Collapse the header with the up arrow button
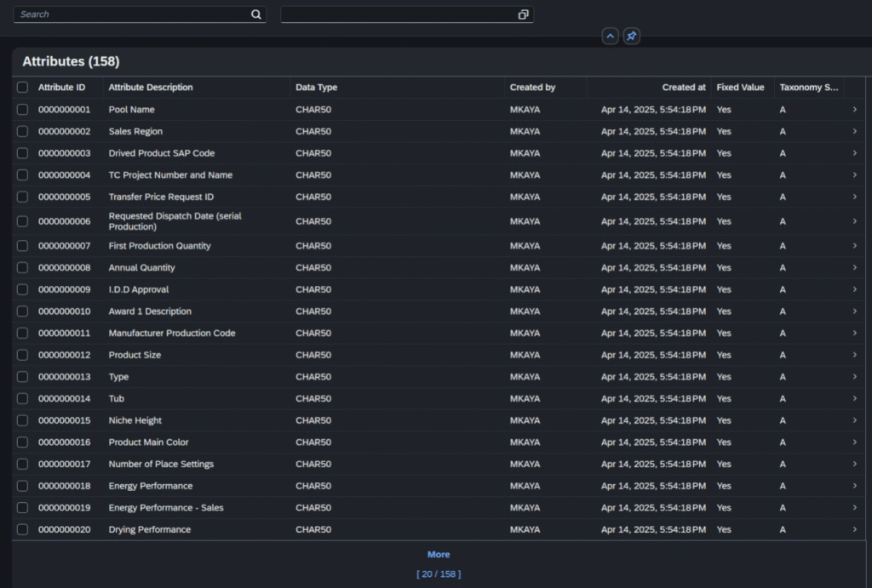Screen dimensions: 872x588 [610, 37]
